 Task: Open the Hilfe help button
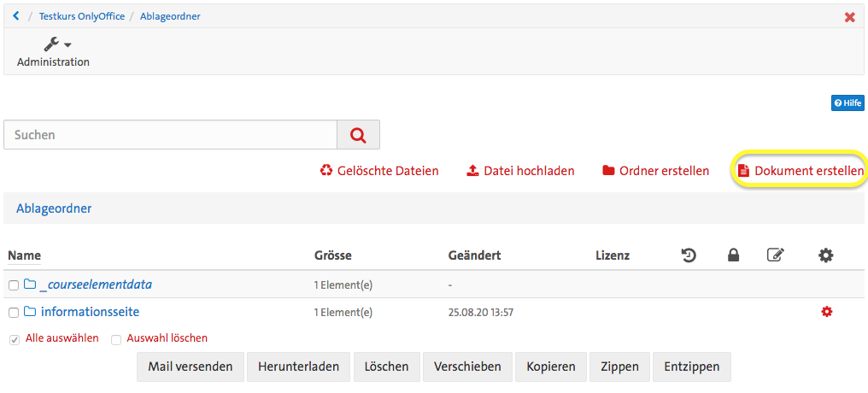point(847,103)
